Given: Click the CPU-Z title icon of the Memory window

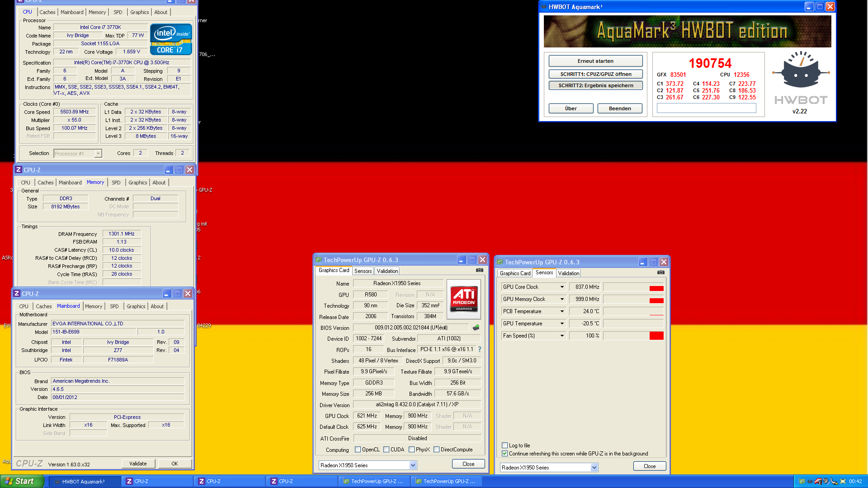Looking at the screenshot, I should pos(19,169).
